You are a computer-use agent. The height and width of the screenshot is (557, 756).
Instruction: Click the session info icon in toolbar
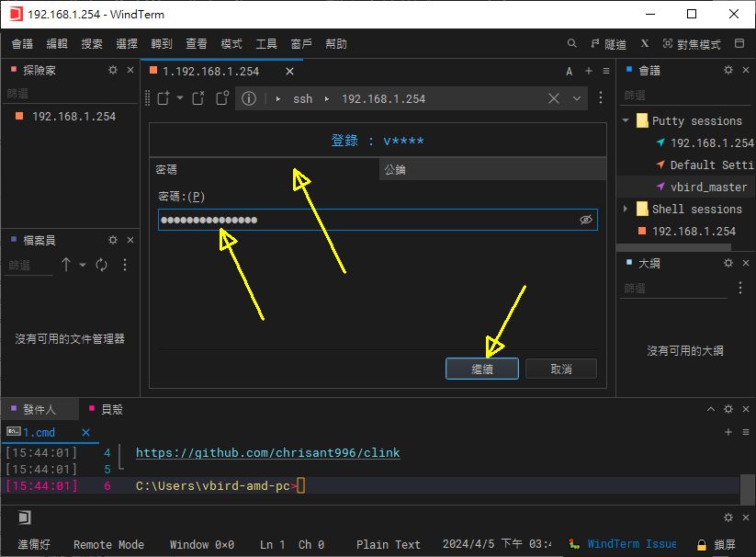[x=248, y=98]
